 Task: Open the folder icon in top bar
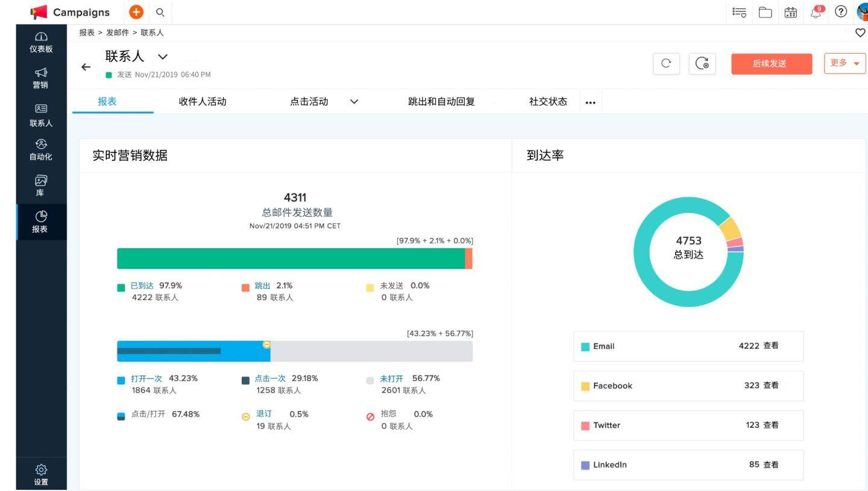point(764,11)
